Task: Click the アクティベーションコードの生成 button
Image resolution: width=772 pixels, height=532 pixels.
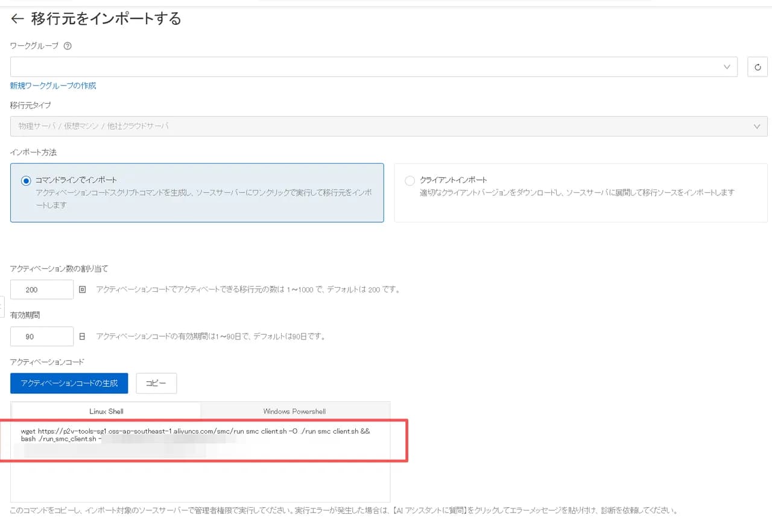Action: coord(69,383)
